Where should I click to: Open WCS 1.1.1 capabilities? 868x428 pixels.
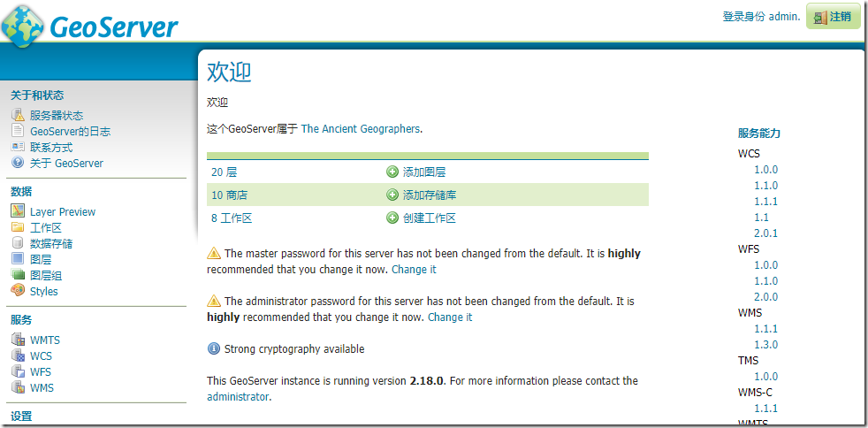(x=765, y=202)
